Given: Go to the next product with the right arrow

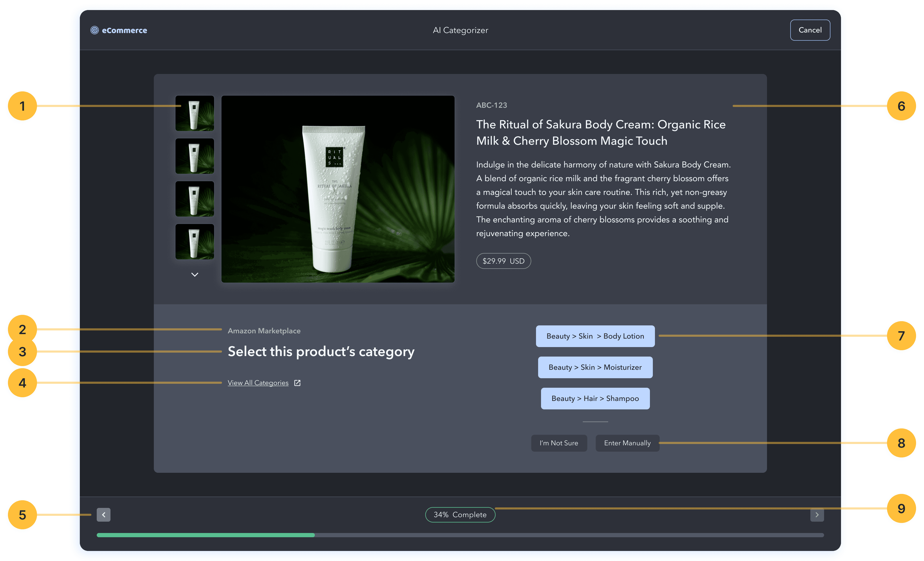Looking at the screenshot, I should pos(817,515).
